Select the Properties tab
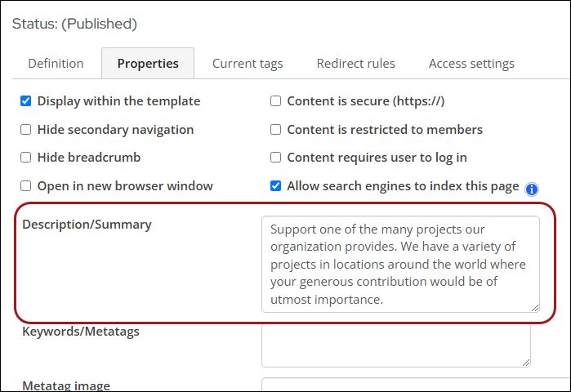This screenshot has width=571, height=392. 148,64
